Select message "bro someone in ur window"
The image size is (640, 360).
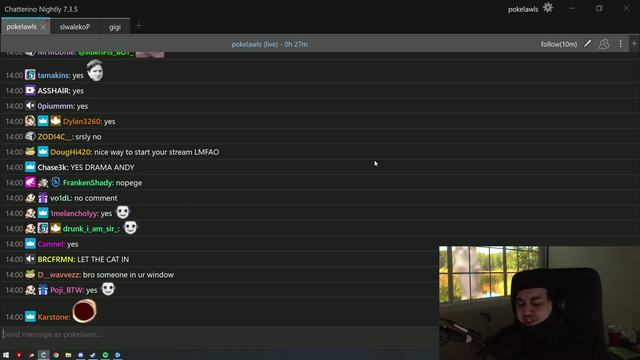[x=128, y=275]
